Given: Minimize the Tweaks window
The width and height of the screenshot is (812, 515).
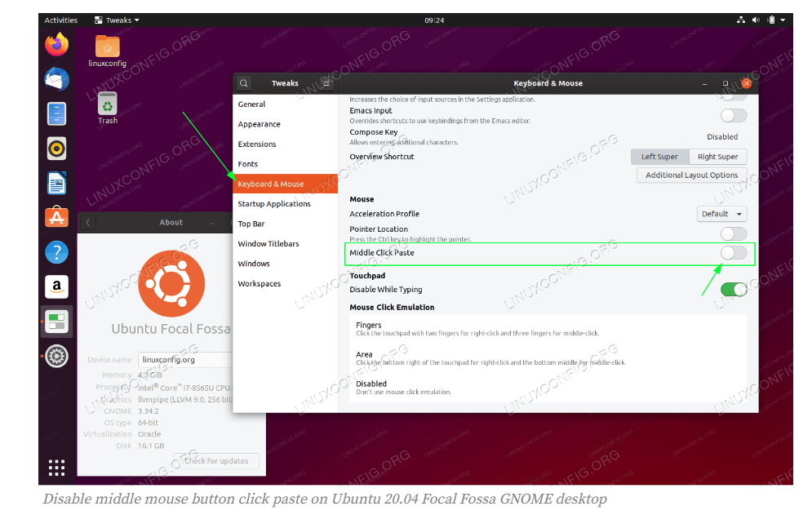Looking at the screenshot, I should tap(705, 83).
